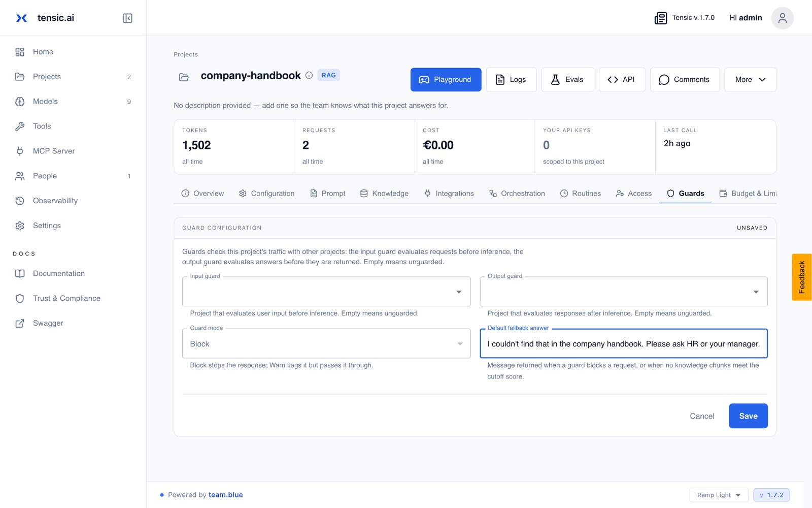The image size is (812, 508).
Task: Collapse the sidebar panel icon
Action: point(127,18)
